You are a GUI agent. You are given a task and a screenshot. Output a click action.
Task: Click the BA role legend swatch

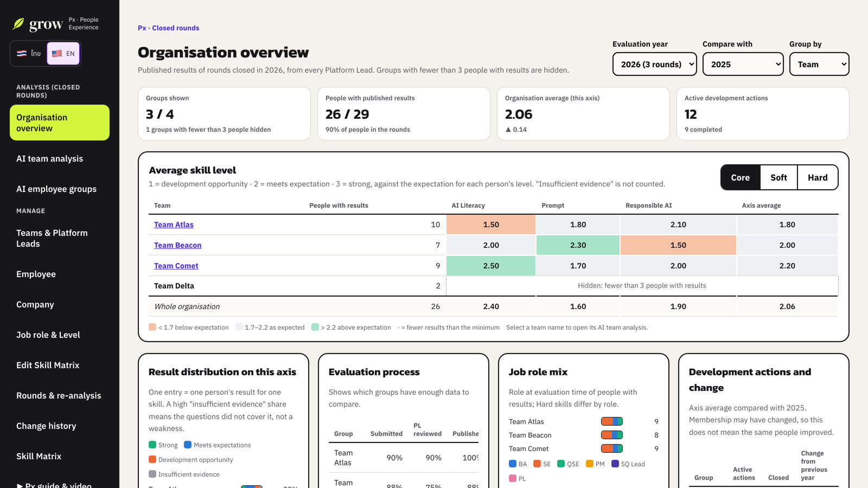coord(513,464)
